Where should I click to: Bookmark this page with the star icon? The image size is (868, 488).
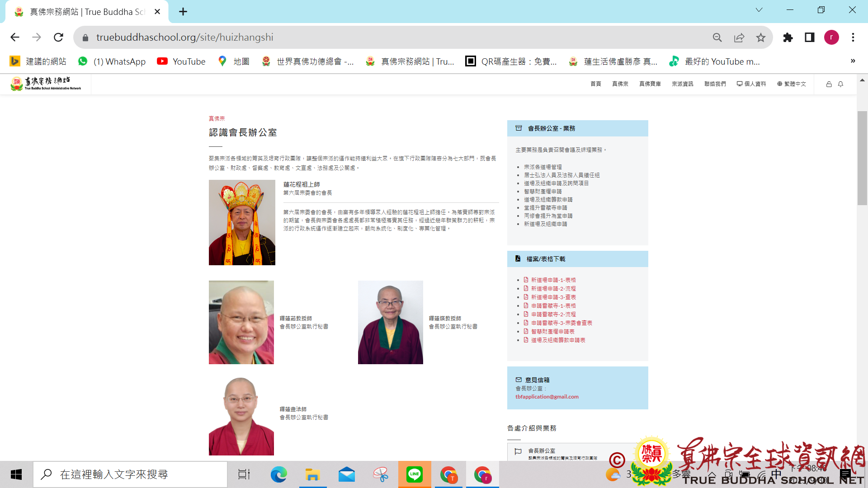(x=761, y=38)
